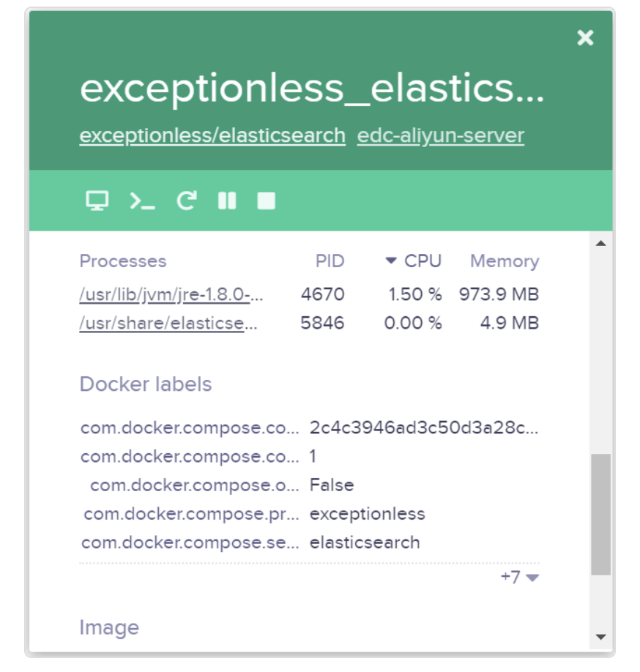
Task: Click memory value 4.9 MB
Action: pyautogui.click(x=509, y=323)
